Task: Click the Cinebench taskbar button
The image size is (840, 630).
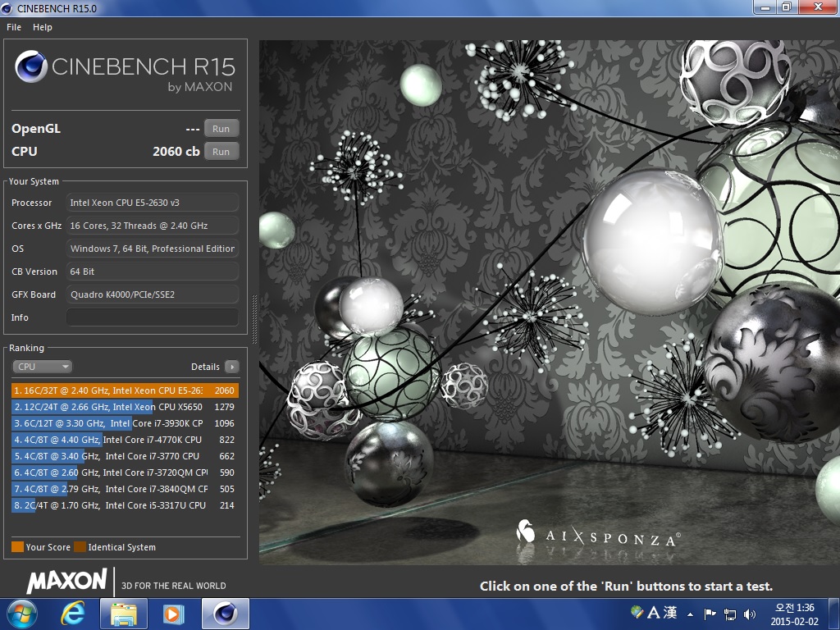Action: [226, 614]
